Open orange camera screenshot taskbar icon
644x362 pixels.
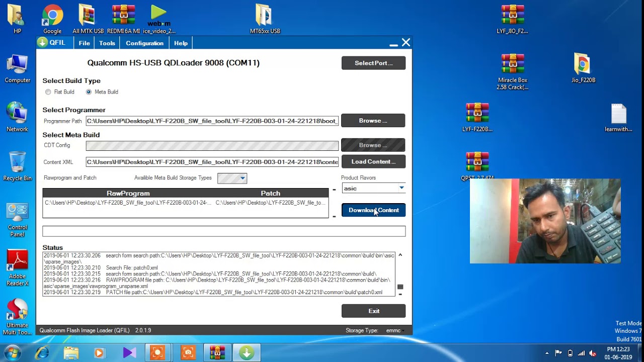[188, 353]
